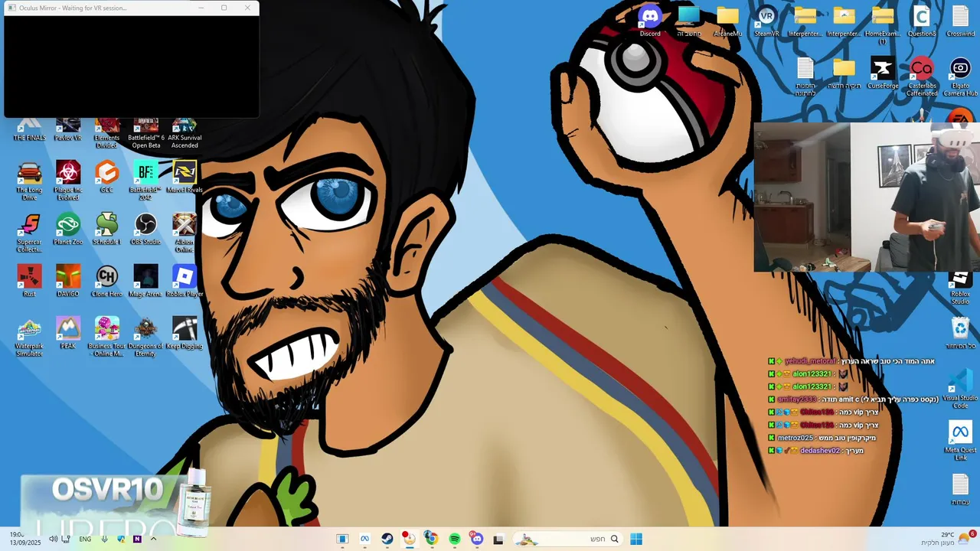Viewport: 980px width, 551px height.
Task: Open the OBS Studio shortcut
Action: [x=145, y=229]
